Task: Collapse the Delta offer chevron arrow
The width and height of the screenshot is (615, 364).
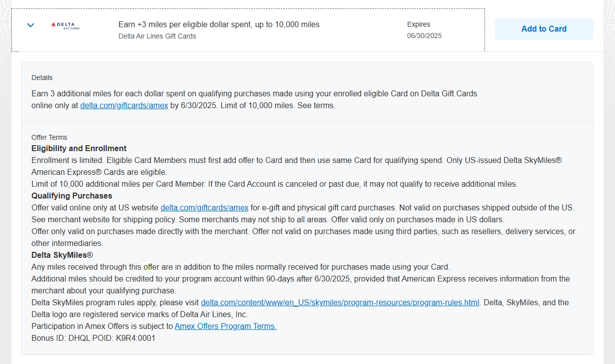Action: pyautogui.click(x=31, y=25)
